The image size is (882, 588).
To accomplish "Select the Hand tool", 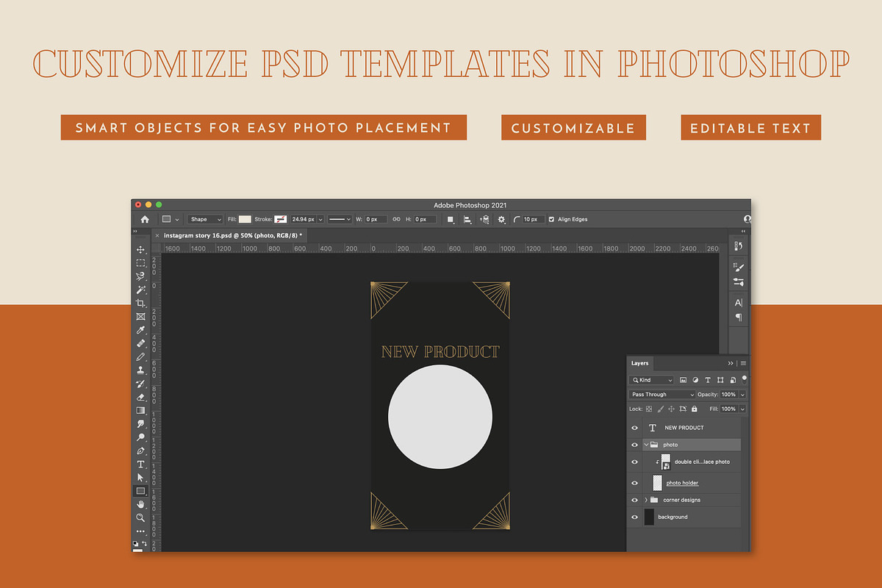I will [x=140, y=504].
